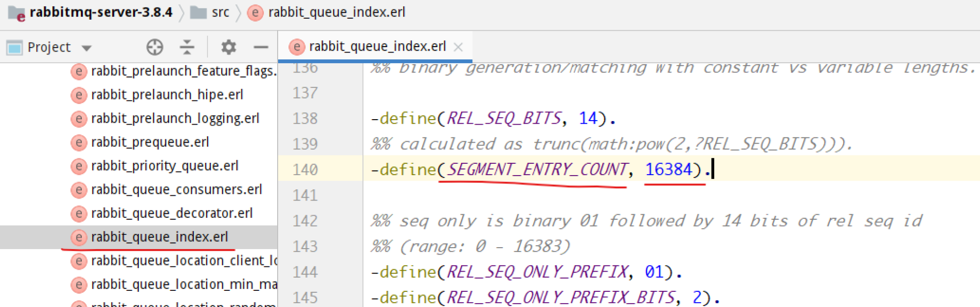This screenshot has height=307, width=980.
Task: Open rabbit_prelaunch_logging.erl from tree
Action: coord(175,119)
